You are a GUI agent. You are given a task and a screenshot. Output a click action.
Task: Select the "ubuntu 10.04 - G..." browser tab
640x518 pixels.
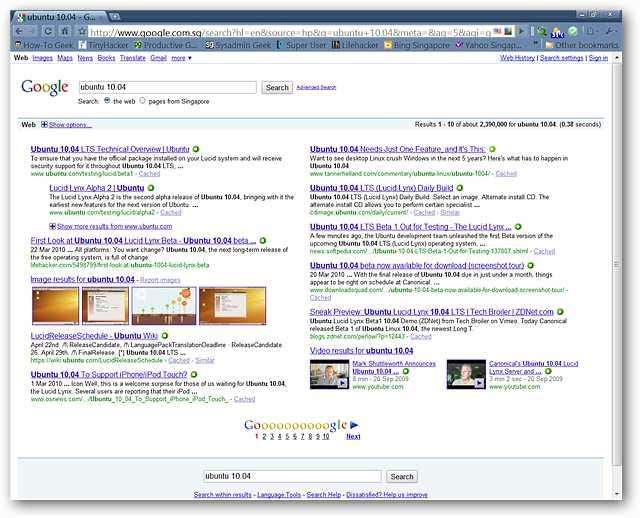click(x=59, y=17)
